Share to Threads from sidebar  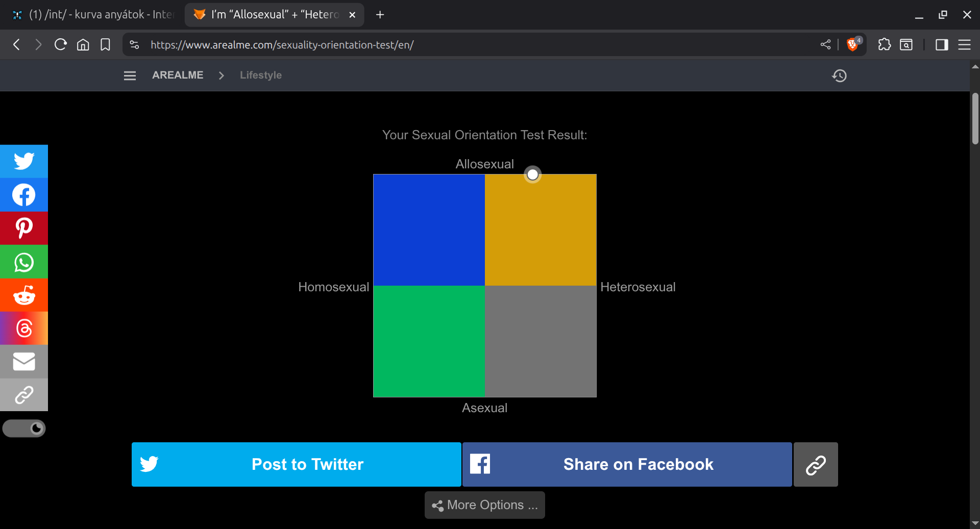[x=24, y=328]
